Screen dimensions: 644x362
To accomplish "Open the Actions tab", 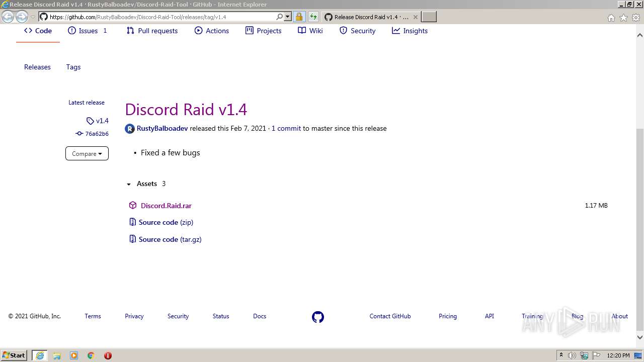I will point(212,31).
